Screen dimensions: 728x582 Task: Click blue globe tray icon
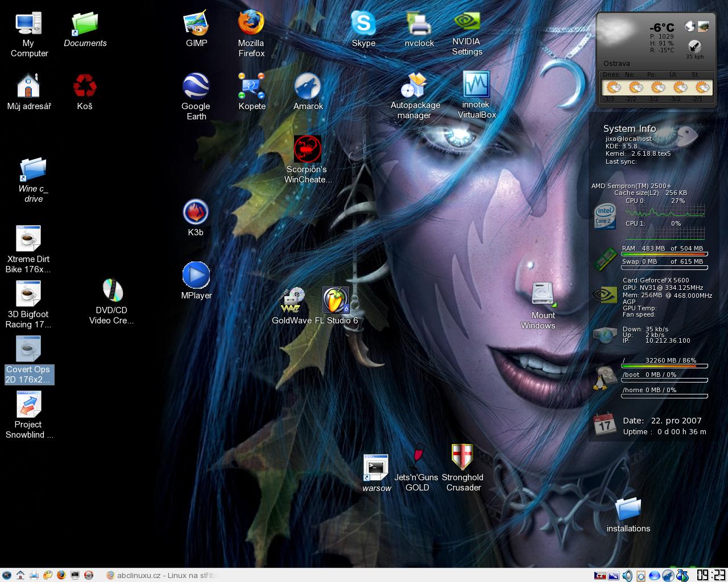(x=655, y=576)
